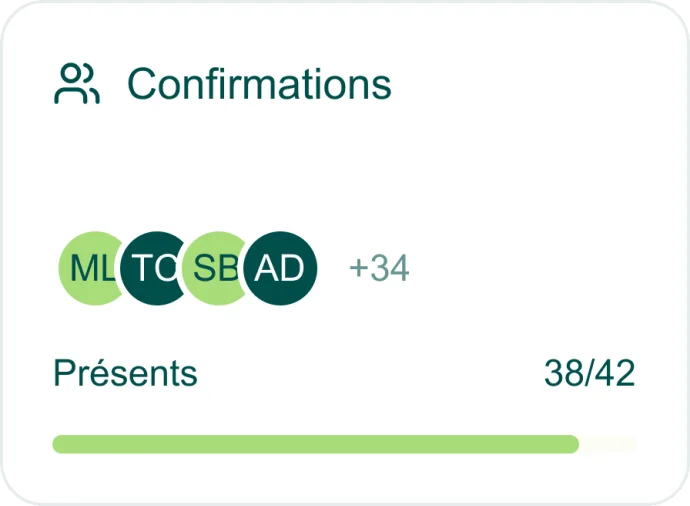This screenshot has height=506, width=690.
Task: Open the ML attendee avatar
Action: click(x=88, y=268)
